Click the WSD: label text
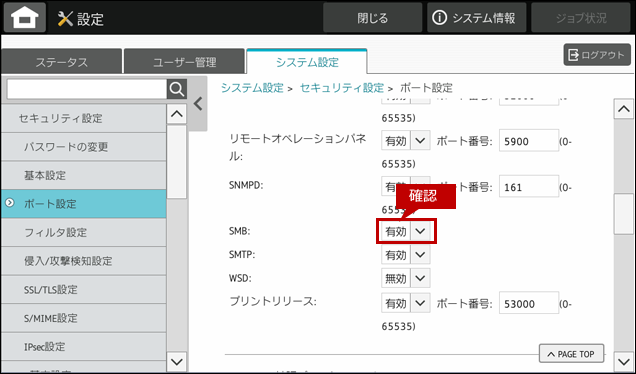 [240, 278]
